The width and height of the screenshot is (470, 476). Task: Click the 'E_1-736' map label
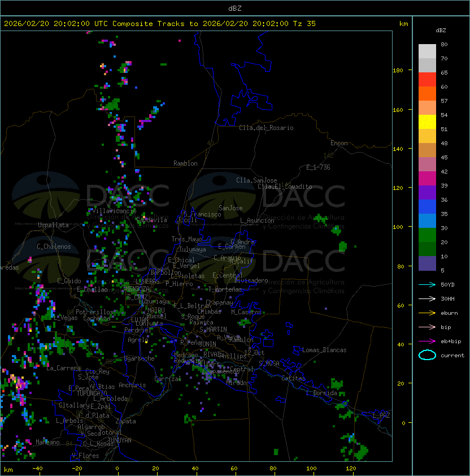tap(318, 167)
